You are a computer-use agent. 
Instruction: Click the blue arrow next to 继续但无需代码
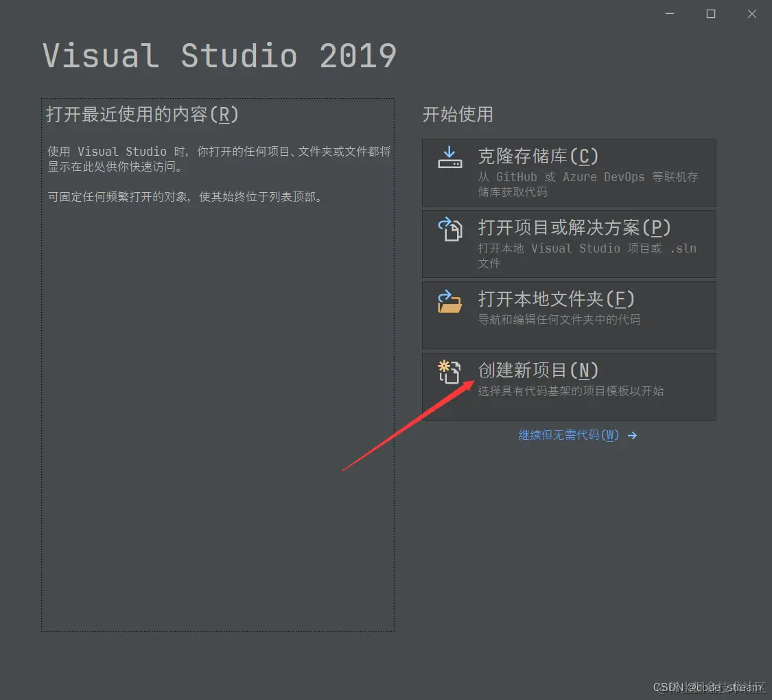tap(632, 435)
